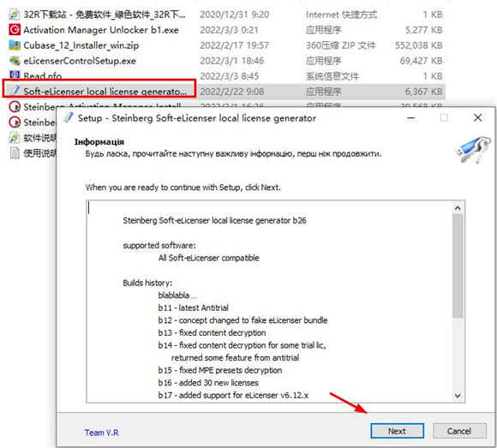Click the Next button in Setup
This screenshot has width=497, height=448.
(397, 431)
